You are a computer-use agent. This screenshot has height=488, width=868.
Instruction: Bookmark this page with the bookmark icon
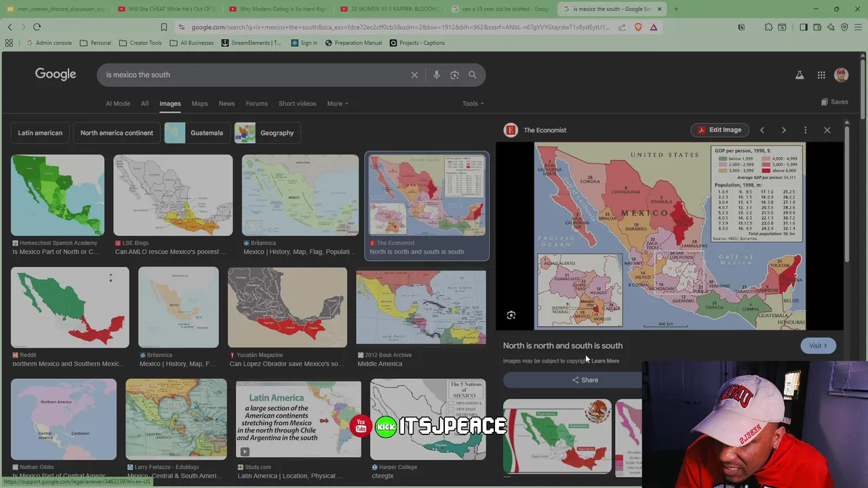163,27
